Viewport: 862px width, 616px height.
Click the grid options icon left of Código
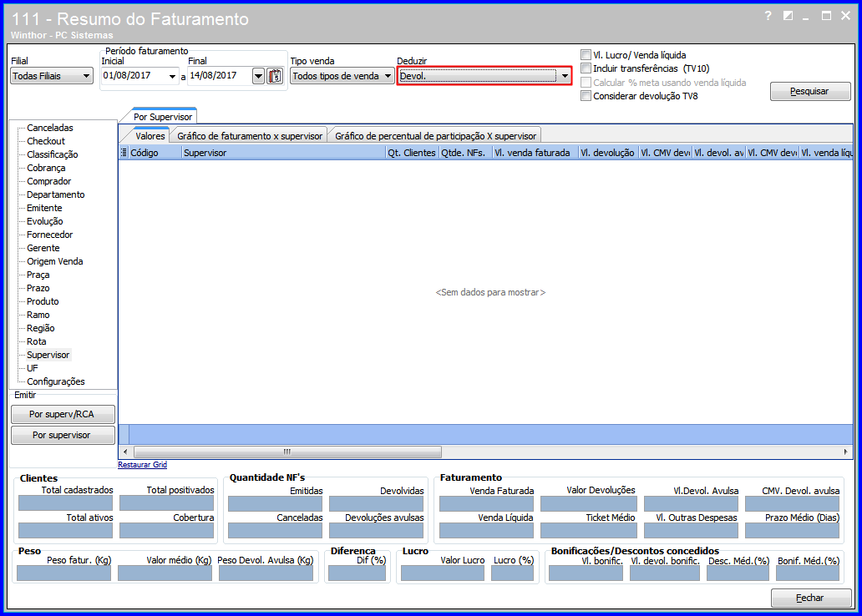124,153
